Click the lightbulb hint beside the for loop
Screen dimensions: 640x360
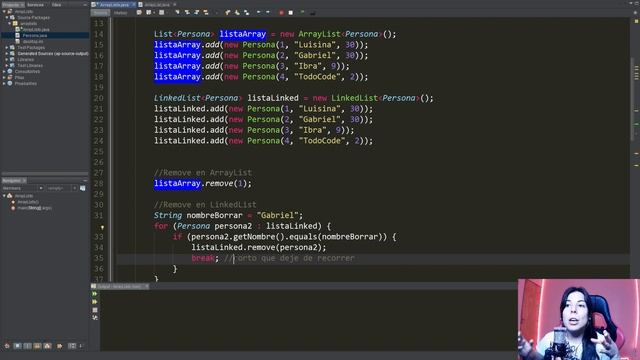click(x=102, y=227)
